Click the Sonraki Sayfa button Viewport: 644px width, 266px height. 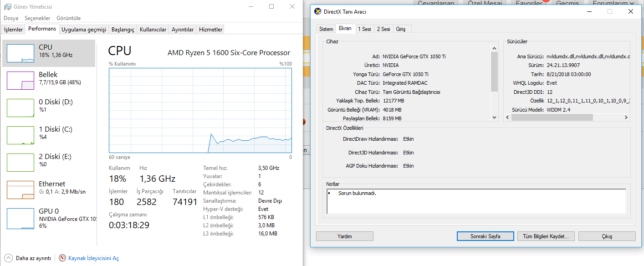(486, 236)
